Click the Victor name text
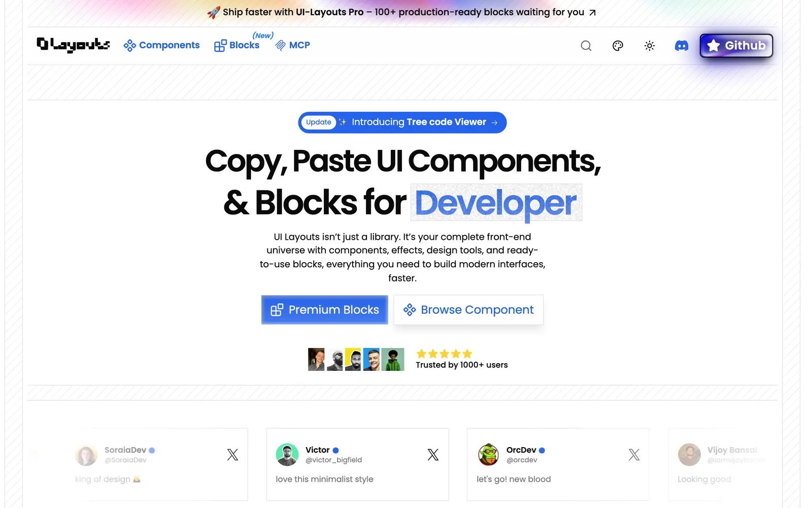This screenshot has height=508, width=812. [318, 450]
